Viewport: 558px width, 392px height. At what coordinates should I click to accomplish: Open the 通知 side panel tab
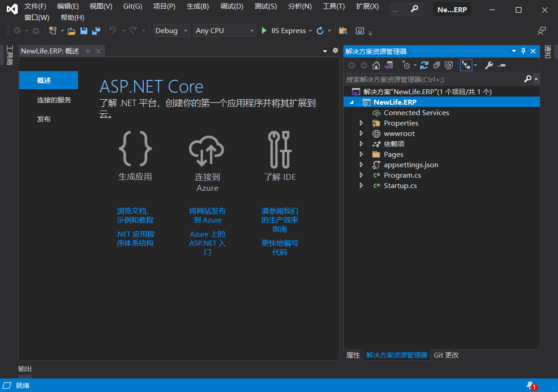pos(548,52)
